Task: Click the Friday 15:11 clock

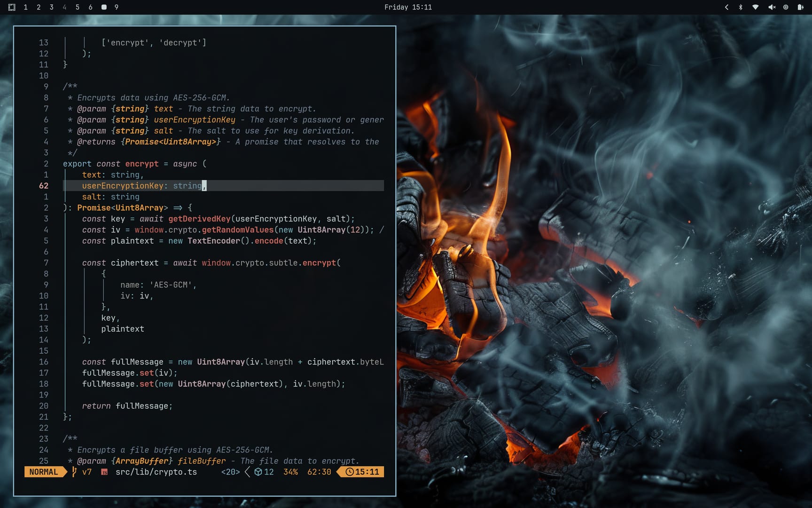Action: (408, 7)
